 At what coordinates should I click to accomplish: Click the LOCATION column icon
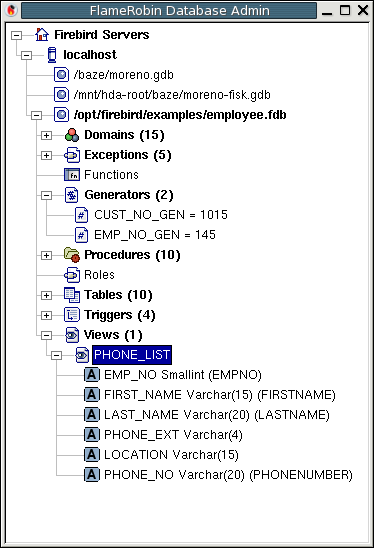pos(92,455)
